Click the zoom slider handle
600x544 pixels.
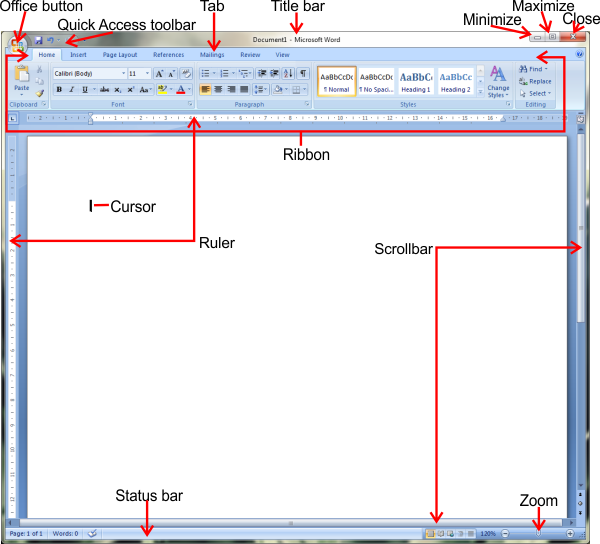538,533
